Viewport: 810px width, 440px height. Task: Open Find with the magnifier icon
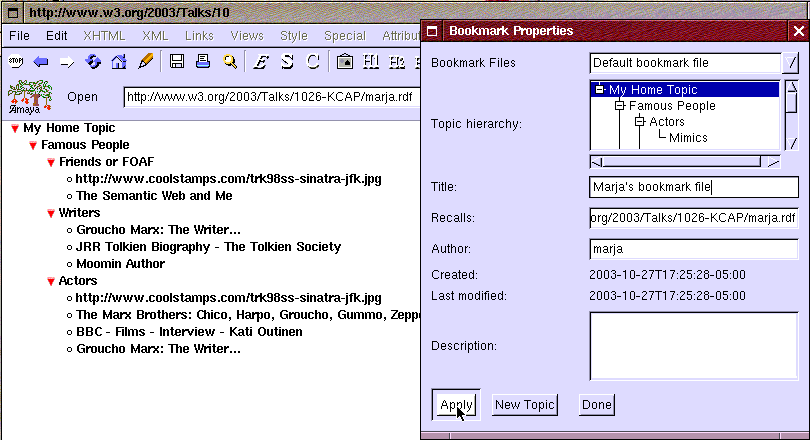coord(230,62)
